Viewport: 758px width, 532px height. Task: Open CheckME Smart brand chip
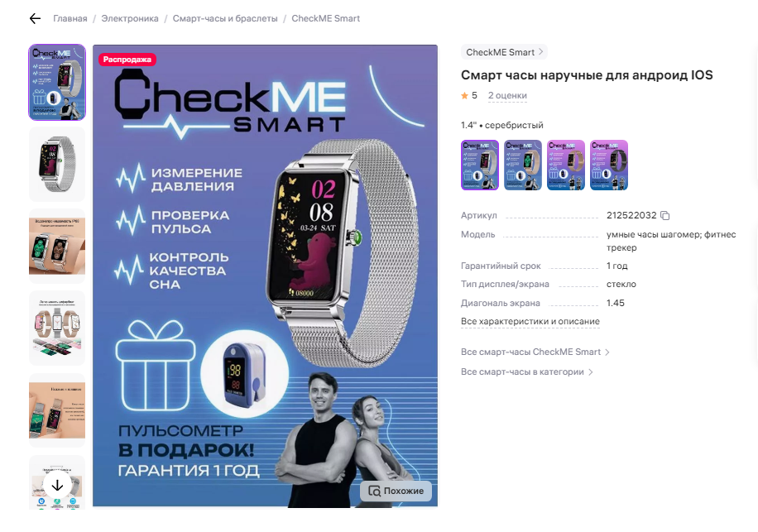(504, 52)
